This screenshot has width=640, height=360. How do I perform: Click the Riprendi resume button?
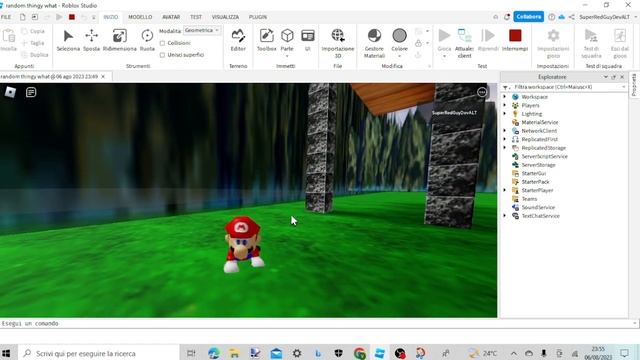tap(488, 40)
